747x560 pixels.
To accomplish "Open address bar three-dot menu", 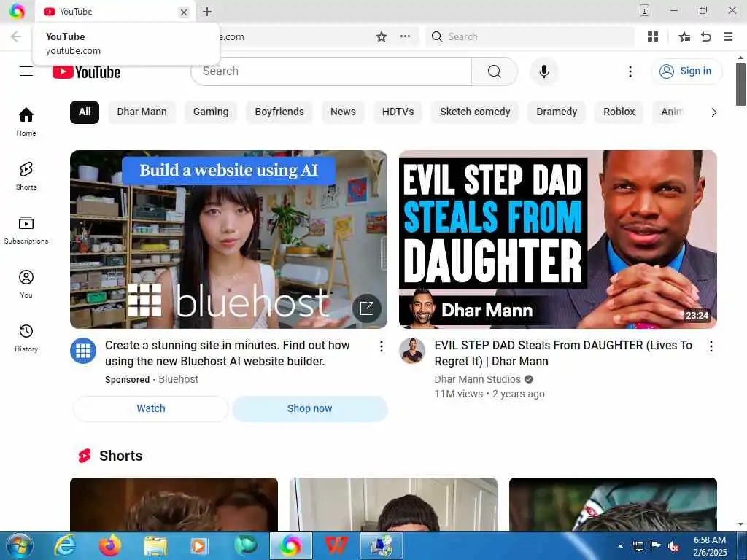I will pyautogui.click(x=405, y=36).
